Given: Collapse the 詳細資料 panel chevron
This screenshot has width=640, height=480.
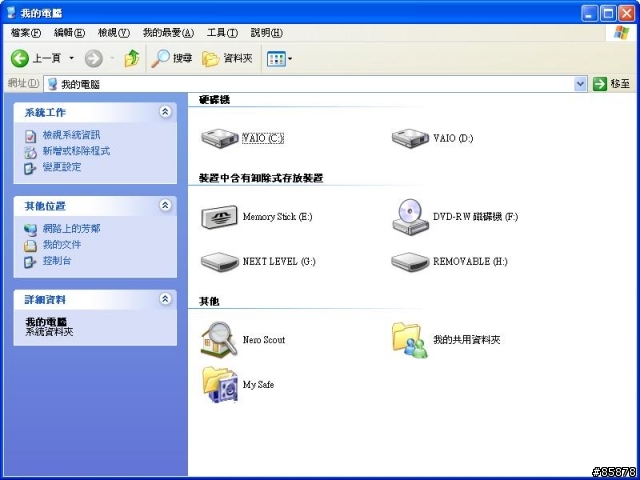Looking at the screenshot, I should 165,299.
